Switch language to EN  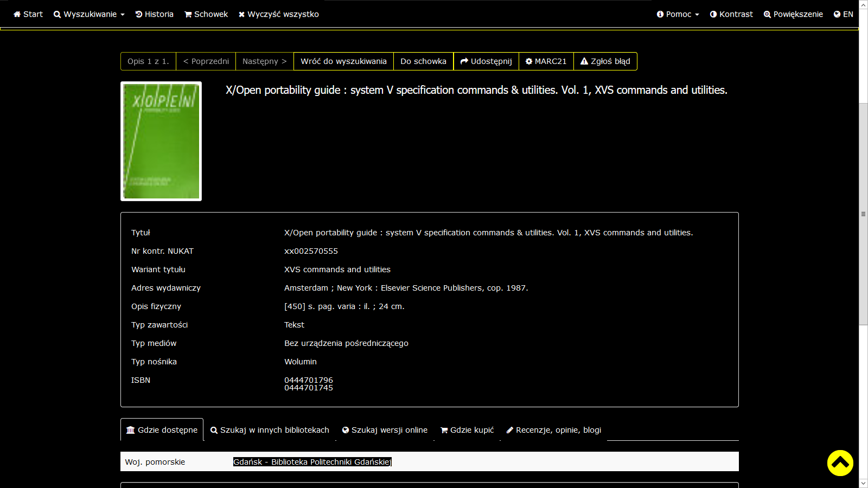tap(843, 15)
